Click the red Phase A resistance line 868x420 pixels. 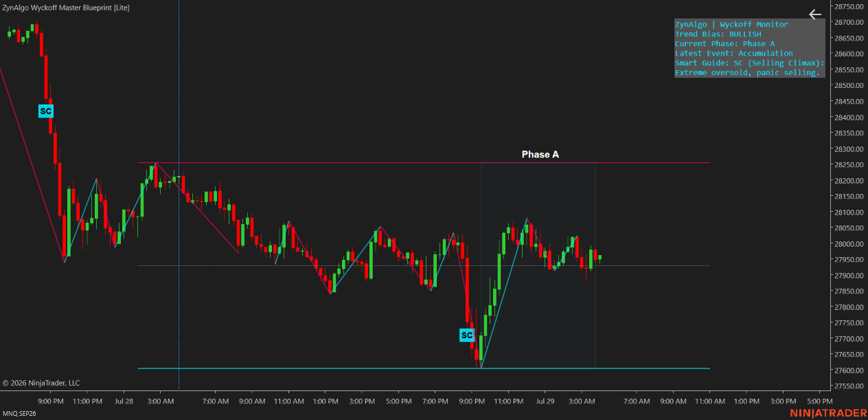424,163
